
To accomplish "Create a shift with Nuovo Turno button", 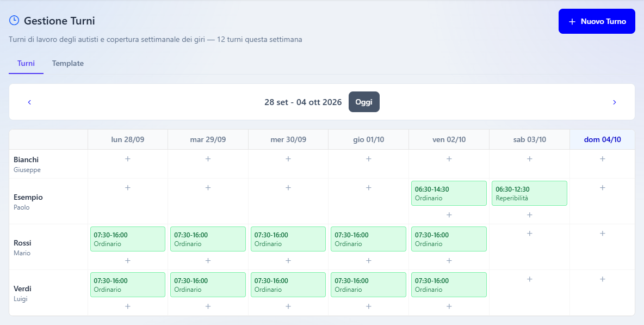I will point(597,21).
